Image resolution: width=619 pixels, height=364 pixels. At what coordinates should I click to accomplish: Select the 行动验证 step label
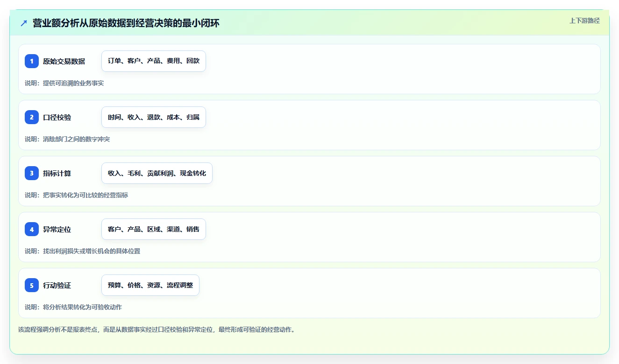point(57,285)
